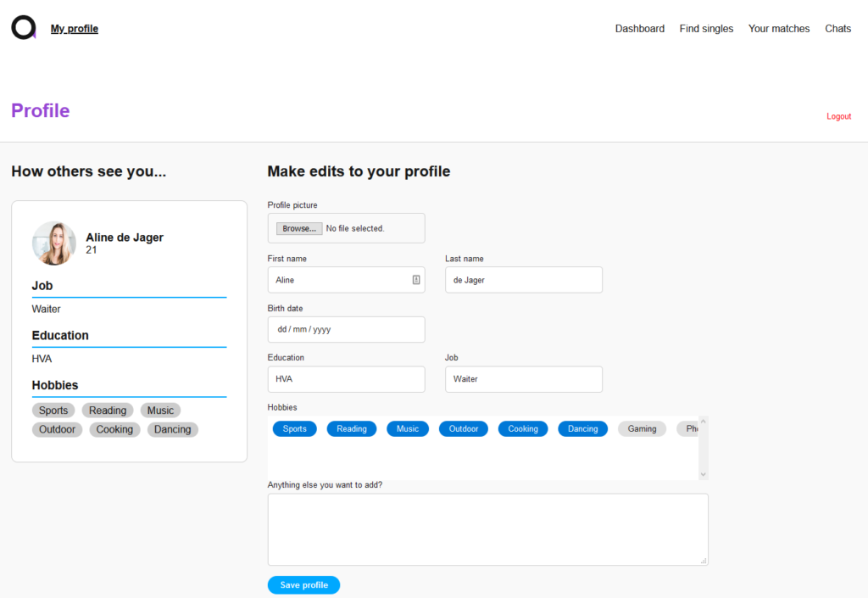Open the Dashboard page
The image size is (868, 598).
tap(639, 29)
